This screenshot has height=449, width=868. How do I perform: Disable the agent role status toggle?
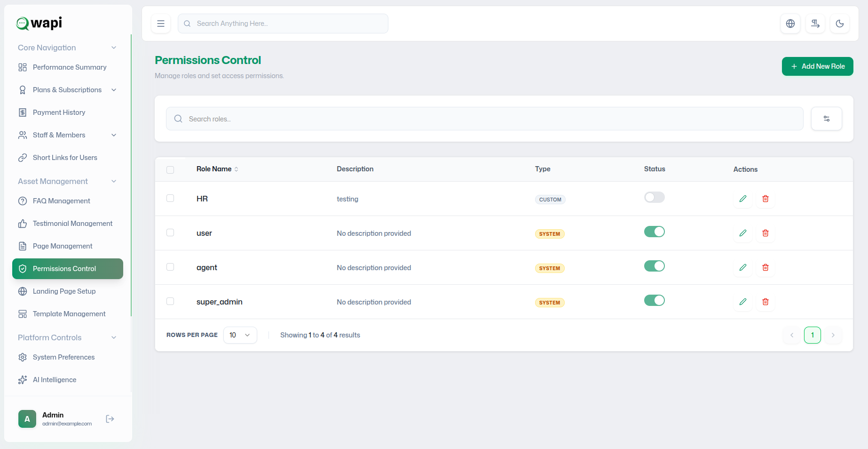(x=655, y=266)
